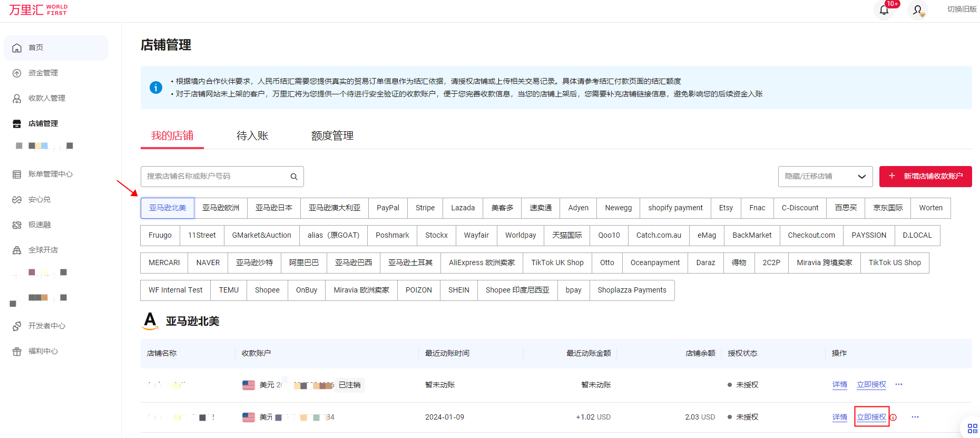Click 新增店铺收款账户 button
Image resolution: width=980 pixels, height=438 pixels.
pyautogui.click(x=925, y=177)
